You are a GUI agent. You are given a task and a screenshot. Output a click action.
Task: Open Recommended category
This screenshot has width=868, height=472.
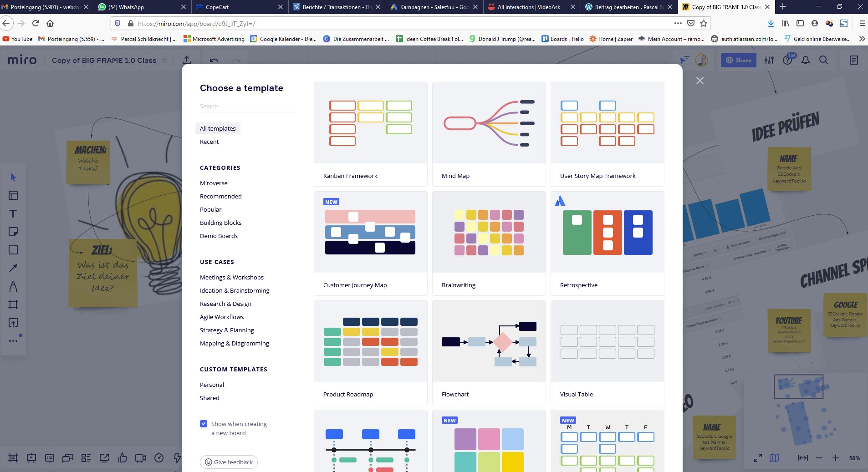pos(220,196)
